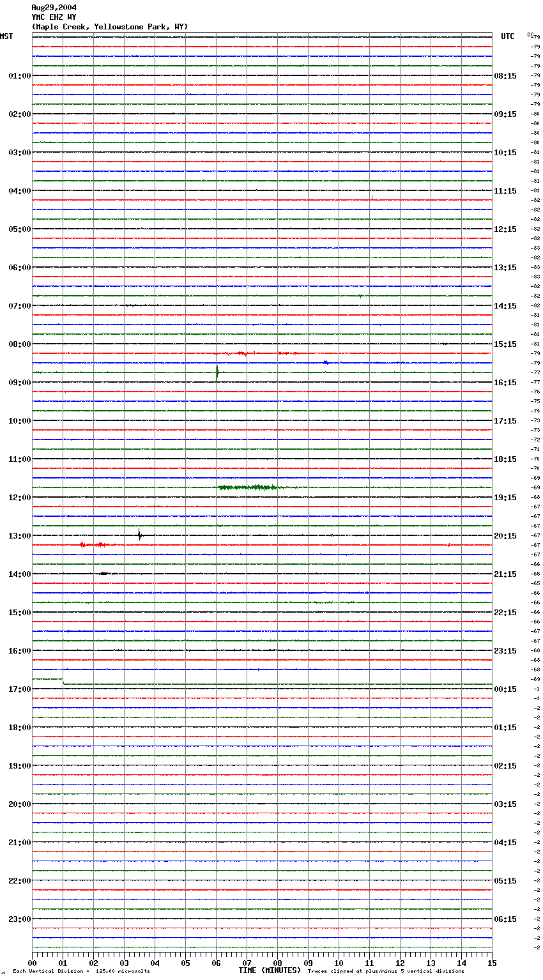This screenshot has width=543, height=980.
Task: Click the blue blip on the 08:30 trace
Action: 326,362
